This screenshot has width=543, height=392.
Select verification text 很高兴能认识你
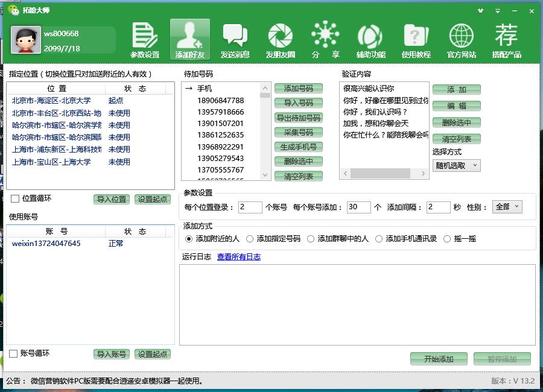(369, 89)
